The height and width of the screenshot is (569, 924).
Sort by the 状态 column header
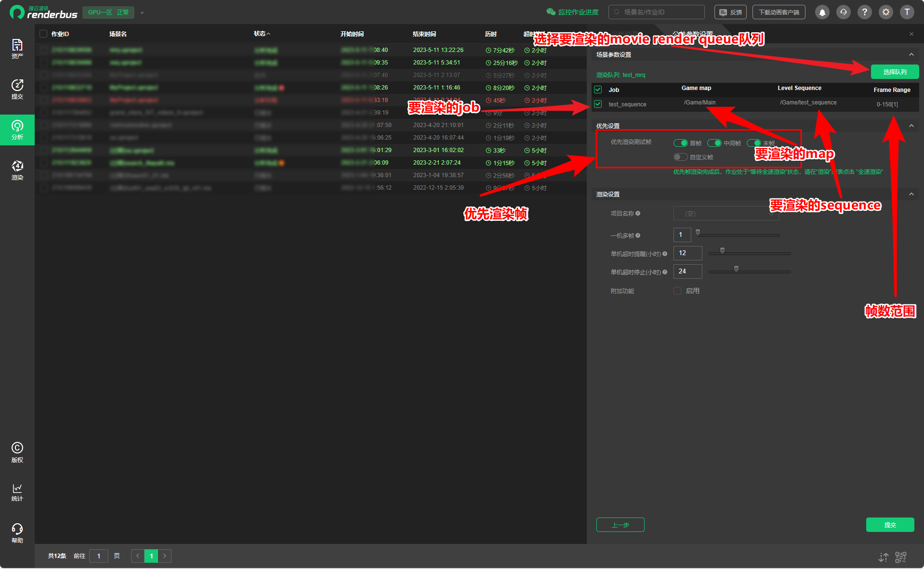262,34
